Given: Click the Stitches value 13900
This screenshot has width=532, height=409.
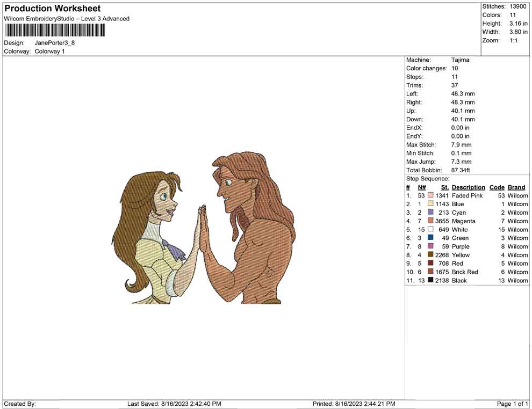Looking at the screenshot, I should click(517, 6).
